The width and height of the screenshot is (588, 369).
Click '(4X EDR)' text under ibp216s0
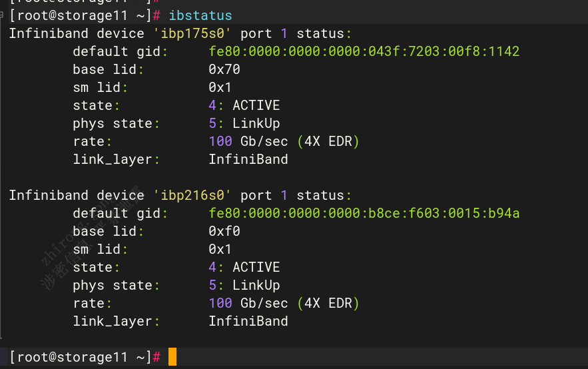point(328,303)
